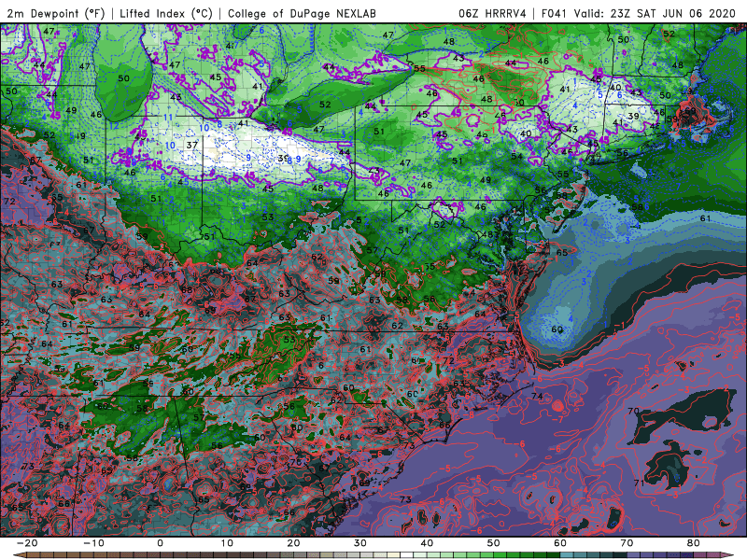Click the '74' dewpoint value offshore
Image resolution: width=747 pixels, height=560 pixels.
[537, 396]
